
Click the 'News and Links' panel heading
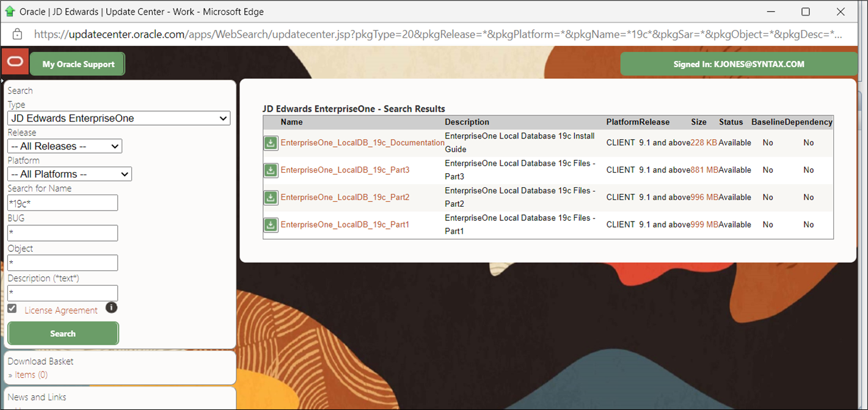(x=37, y=397)
